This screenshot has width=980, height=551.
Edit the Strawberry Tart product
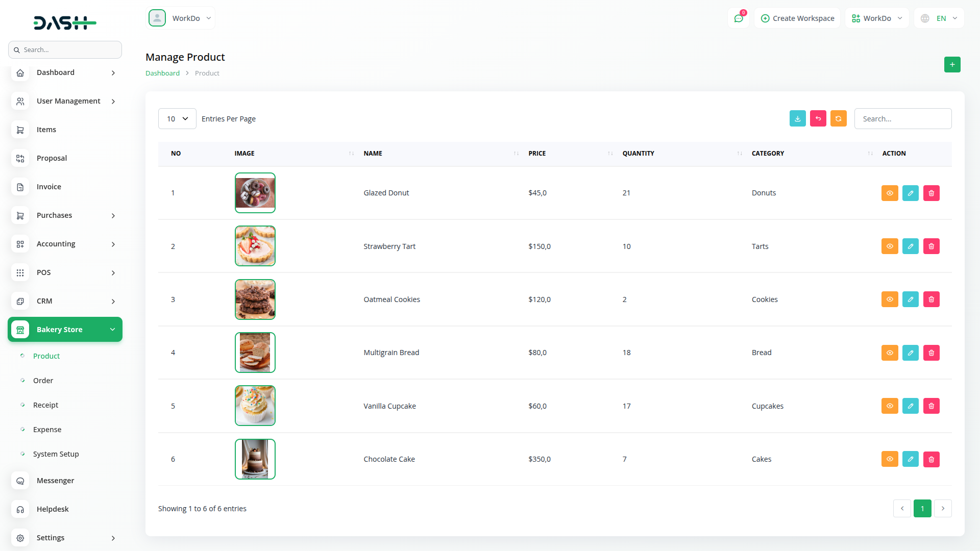click(x=910, y=246)
